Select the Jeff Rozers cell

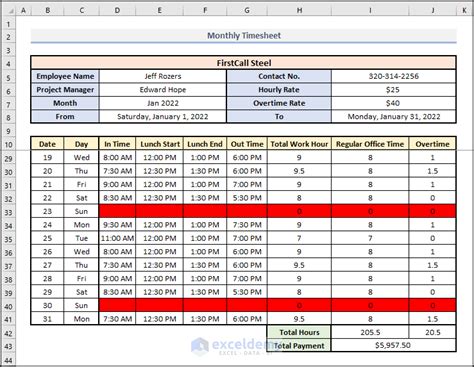tap(163, 76)
